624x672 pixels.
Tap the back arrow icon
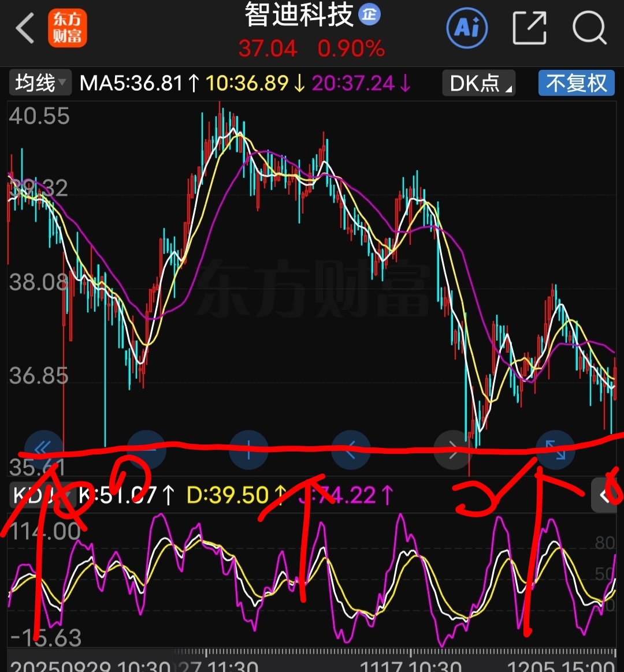(x=25, y=28)
